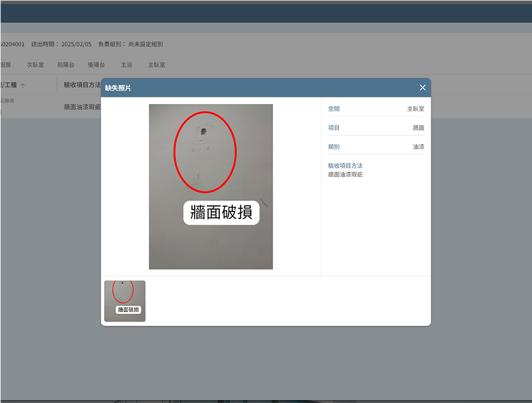The image size is (532, 403).
Task: Click the 驗收項目方法 label in the details panel
Action: pyautogui.click(x=345, y=166)
